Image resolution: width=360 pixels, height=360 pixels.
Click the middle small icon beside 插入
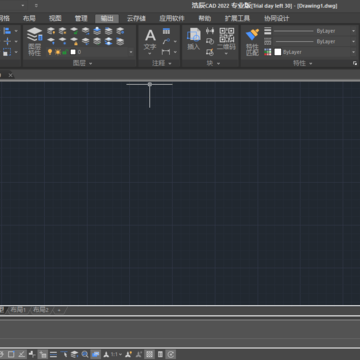point(210,41)
